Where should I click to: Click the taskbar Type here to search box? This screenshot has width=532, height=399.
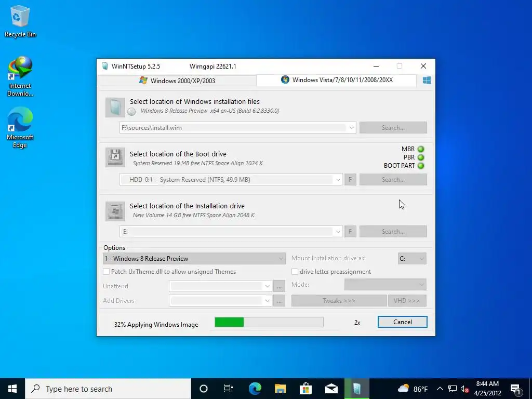(x=108, y=389)
